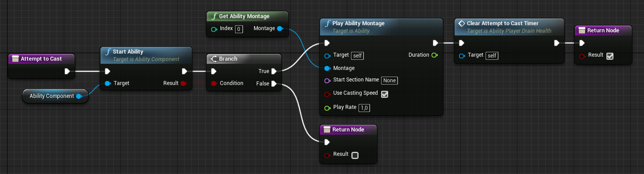Click Clear Attempt to Cast Timer diamond icon
The height and width of the screenshot is (174, 644).
coord(461,23)
